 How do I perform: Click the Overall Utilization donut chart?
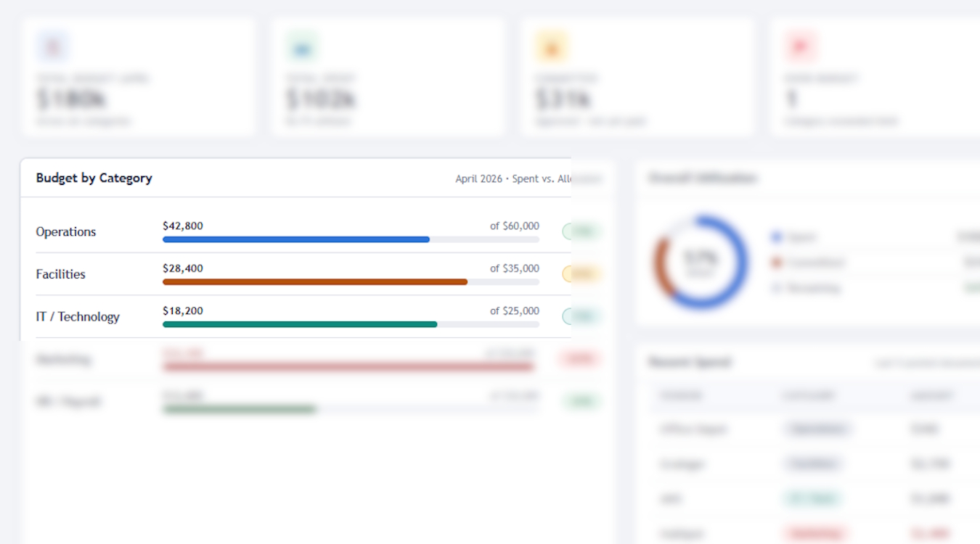698,263
